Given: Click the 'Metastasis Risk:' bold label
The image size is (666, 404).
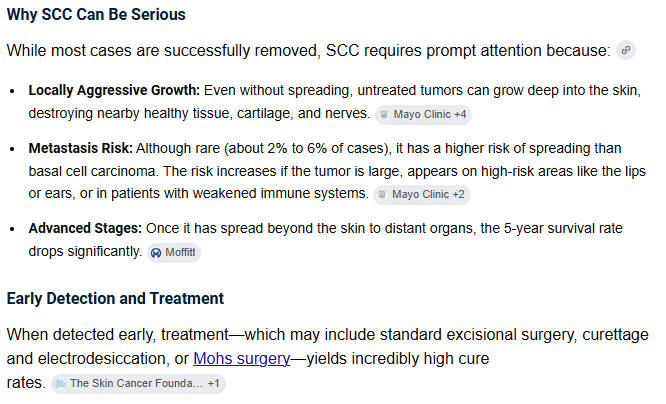Looking at the screenshot, I should tap(81, 148).
